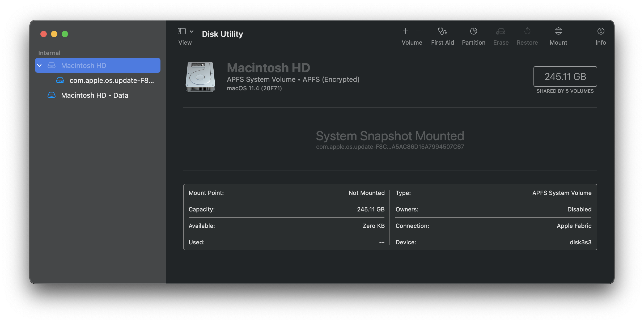Remove volume with the minus icon
The image size is (644, 323).
point(419,31)
